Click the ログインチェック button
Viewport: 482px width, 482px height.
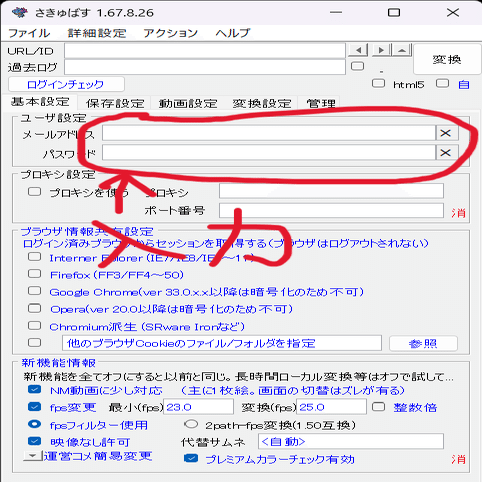coord(66,84)
